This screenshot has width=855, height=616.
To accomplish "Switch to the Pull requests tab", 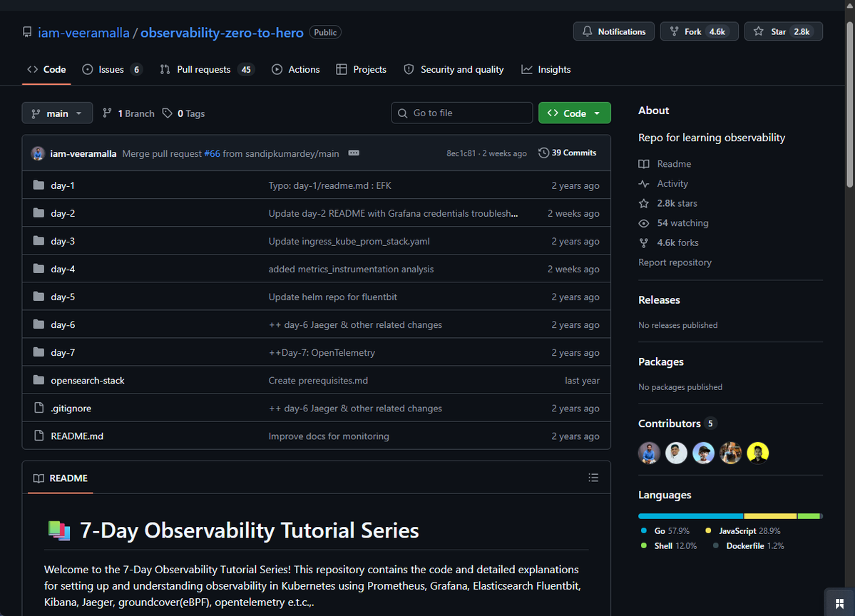I will pos(207,69).
